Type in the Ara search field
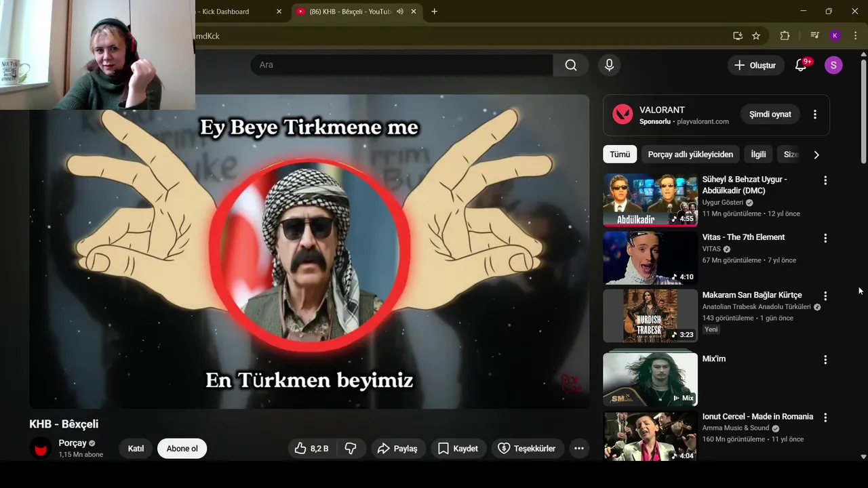 click(x=401, y=65)
